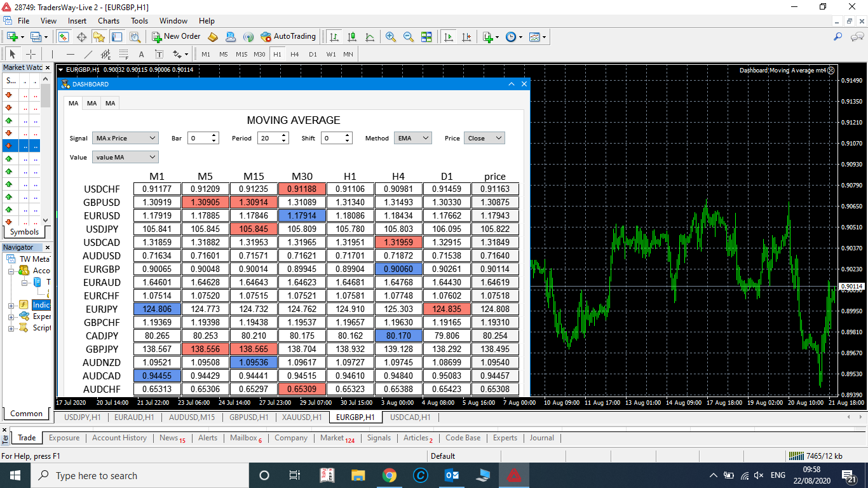Select the cursor arrow tool
868x488 pixels.
click(x=12, y=55)
